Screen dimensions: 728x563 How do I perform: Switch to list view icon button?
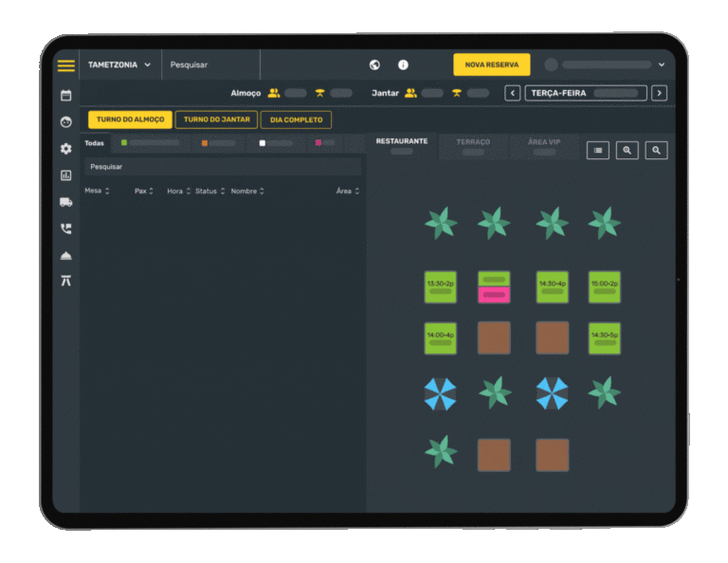(597, 150)
